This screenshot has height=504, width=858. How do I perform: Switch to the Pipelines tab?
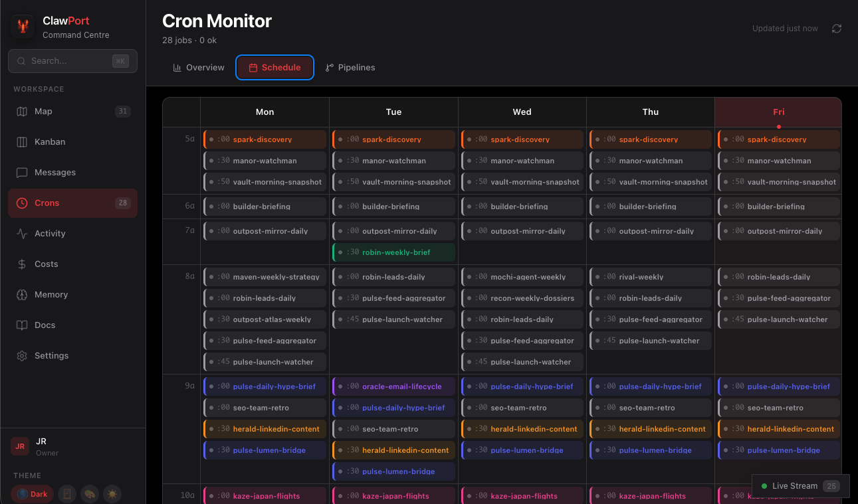point(350,68)
